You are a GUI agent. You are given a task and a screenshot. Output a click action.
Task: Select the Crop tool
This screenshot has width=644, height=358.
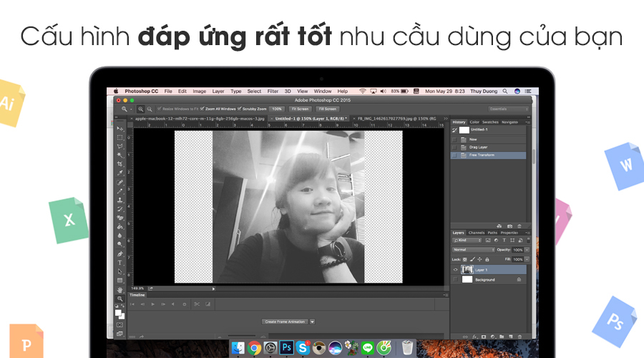point(119,164)
